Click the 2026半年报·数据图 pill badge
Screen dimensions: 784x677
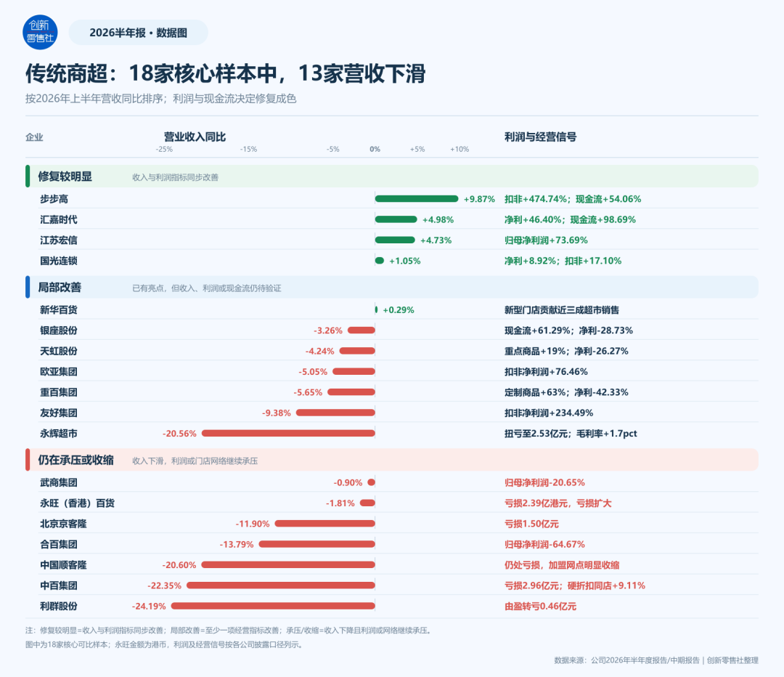pos(138,33)
